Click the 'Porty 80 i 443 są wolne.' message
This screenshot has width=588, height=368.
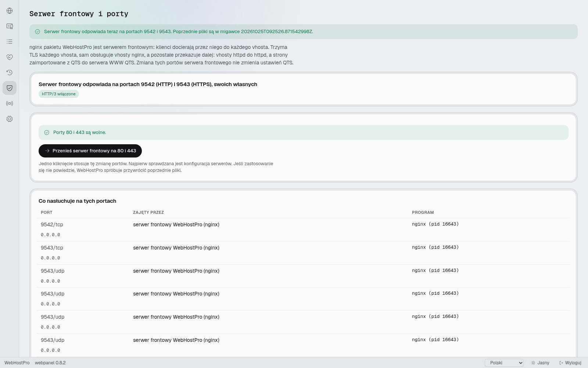point(80,132)
